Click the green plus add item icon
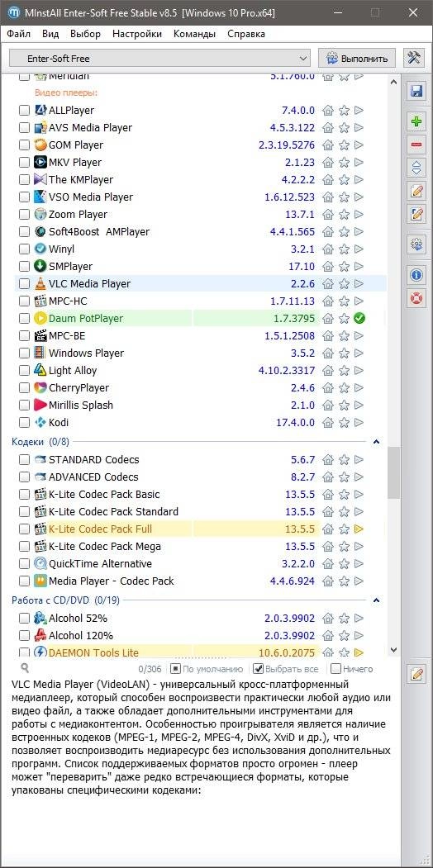This screenshot has height=868, width=433. [x=416, y=122]
